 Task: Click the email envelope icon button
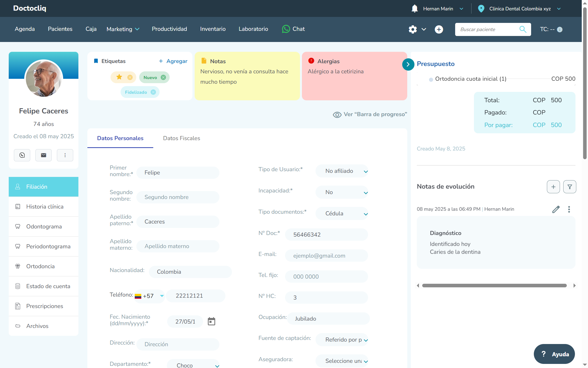coord(44,155)
